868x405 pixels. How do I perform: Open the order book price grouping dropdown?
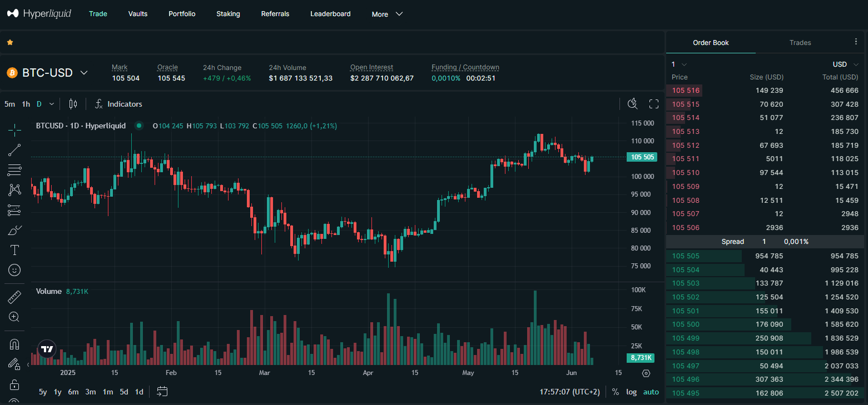tap(679, 64)
